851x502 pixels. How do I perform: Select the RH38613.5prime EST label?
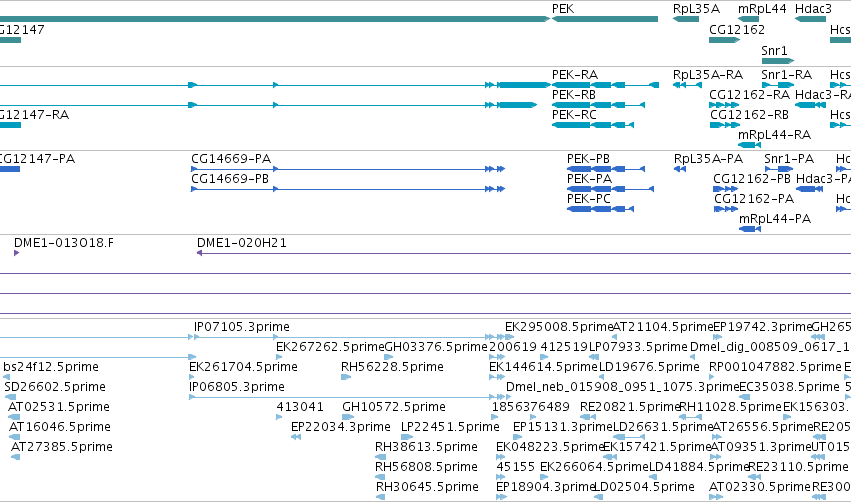(426, 447)
